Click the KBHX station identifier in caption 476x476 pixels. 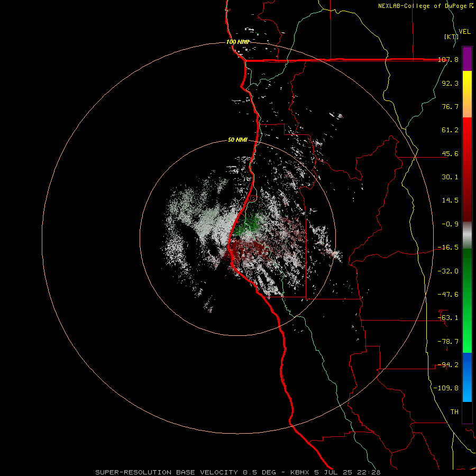coord(300,472)
